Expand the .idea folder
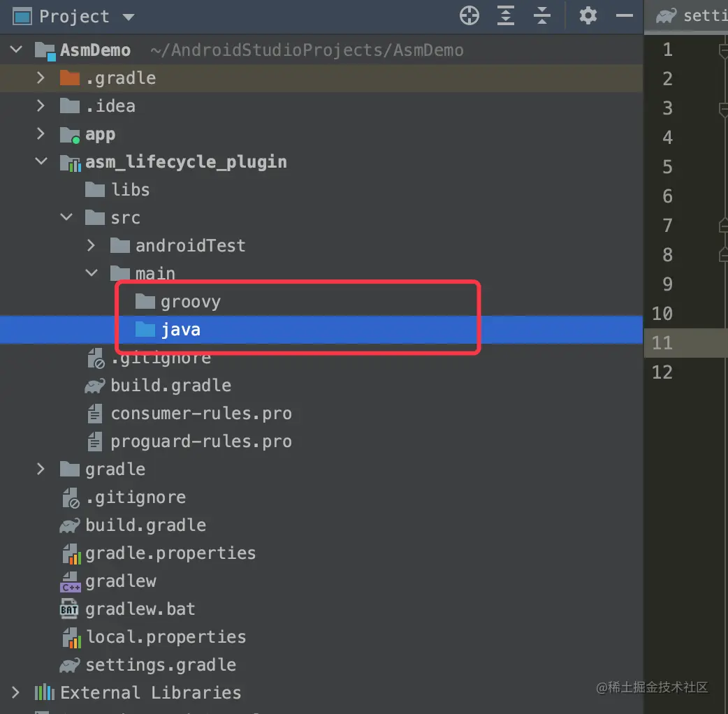Viewport: 728px width, 714px height. (x=41, y=106)
